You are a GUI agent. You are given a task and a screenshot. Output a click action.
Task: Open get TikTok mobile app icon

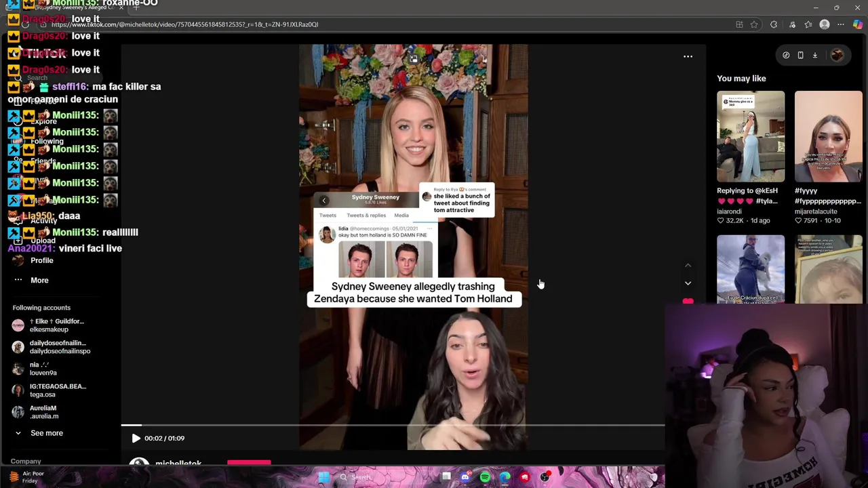pos(800,56)
